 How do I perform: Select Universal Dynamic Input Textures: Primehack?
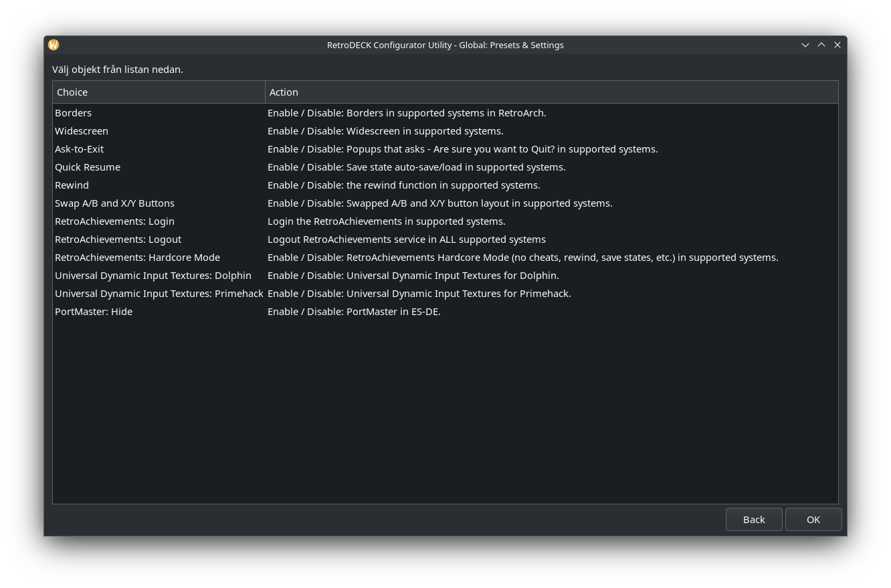tap(159, 294)
